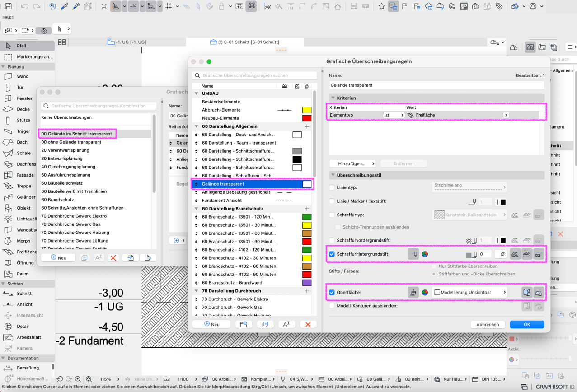Image resolution: width=577 pixels, height=392 pixels.
Task: Select the Pfeil arrow tool
Action: [x=27, y=46]
